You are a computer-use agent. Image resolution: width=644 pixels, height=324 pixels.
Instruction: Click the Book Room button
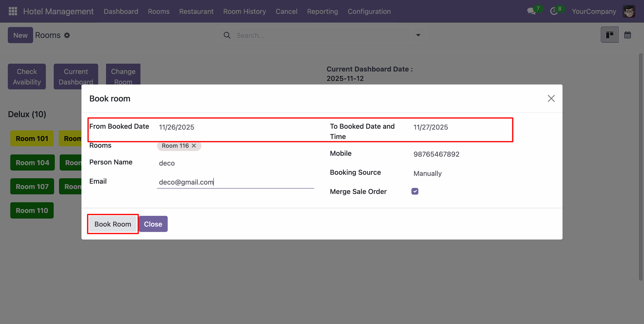pyautogui.click(x=113, y=224)
